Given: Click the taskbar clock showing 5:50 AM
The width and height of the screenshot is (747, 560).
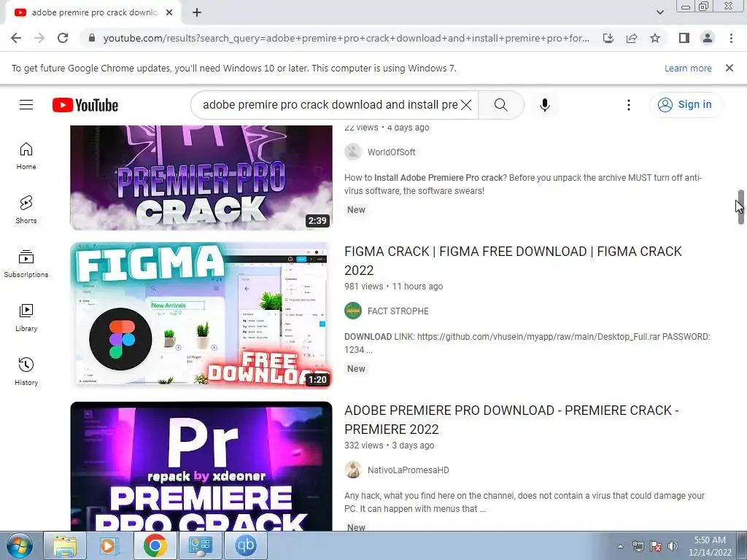Looking at the screenshot, I should [710, 546].
